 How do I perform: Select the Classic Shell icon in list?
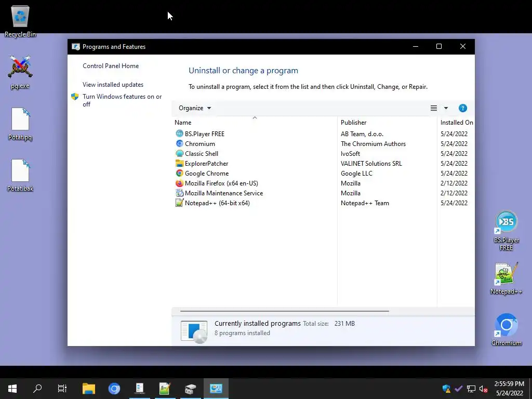pos(179,153)
